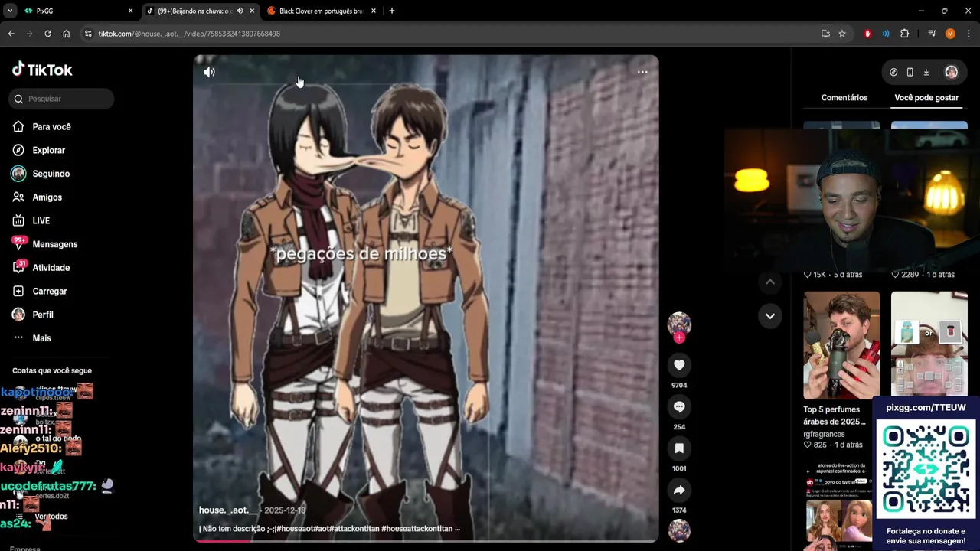Open Seguindo feed
The width and height of the screenshot is (980, 551).
coord(51,174)
